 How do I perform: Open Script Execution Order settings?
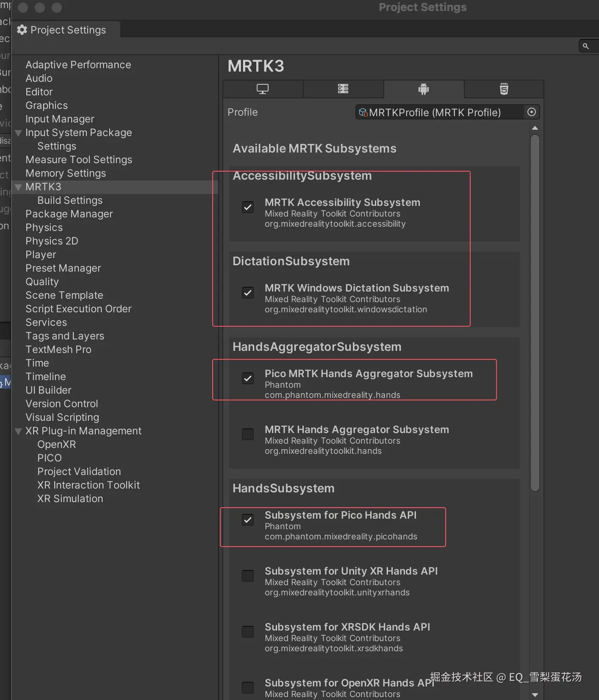(78, 309)
